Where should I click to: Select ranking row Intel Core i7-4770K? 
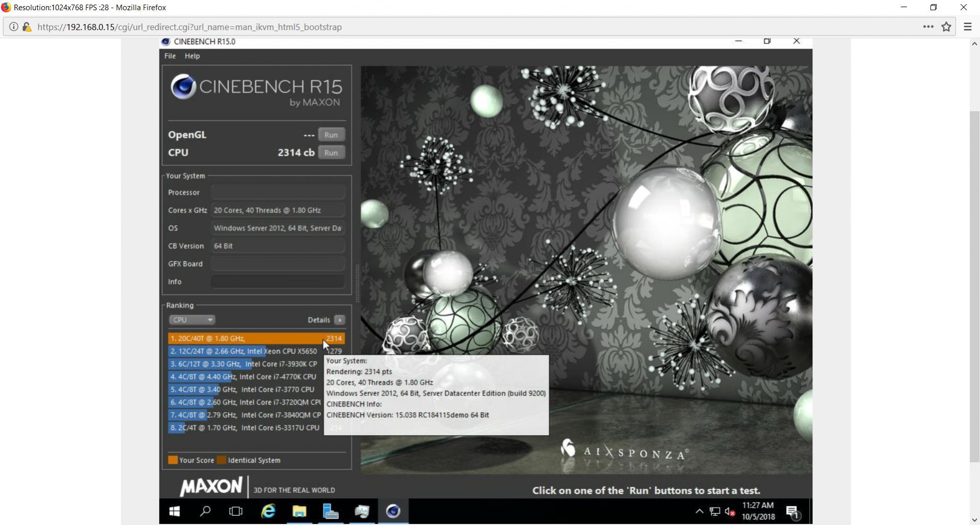tap(245, 377)
